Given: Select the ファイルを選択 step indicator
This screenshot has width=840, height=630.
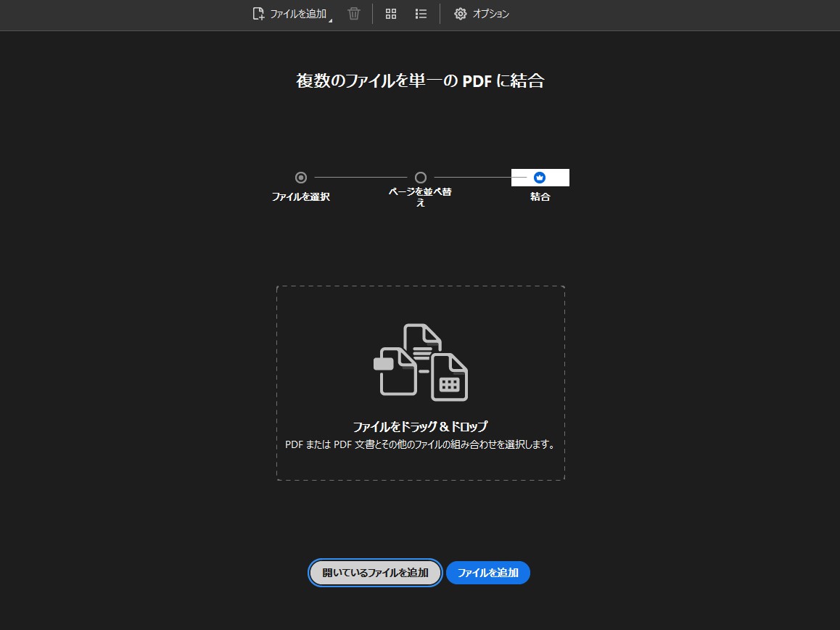Looking at the screenshot, I should pyautogui.click(x=301, y=177).
